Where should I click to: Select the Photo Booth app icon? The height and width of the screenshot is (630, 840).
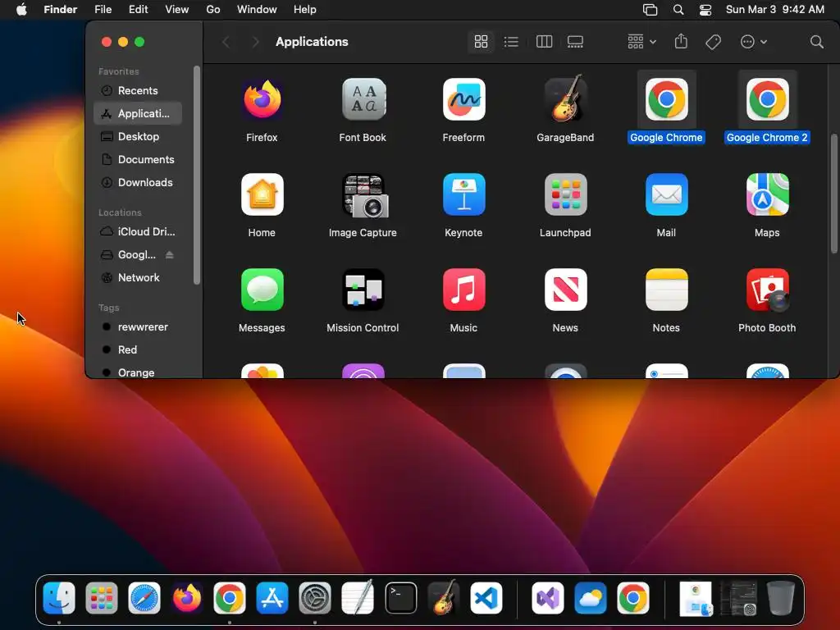[768, 290]
